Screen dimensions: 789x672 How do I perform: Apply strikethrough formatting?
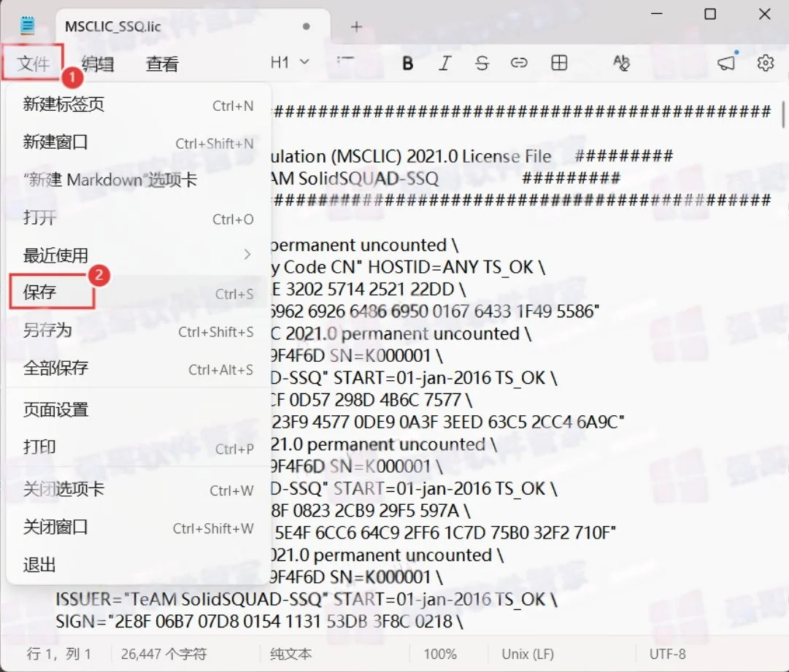pos(482,63)
